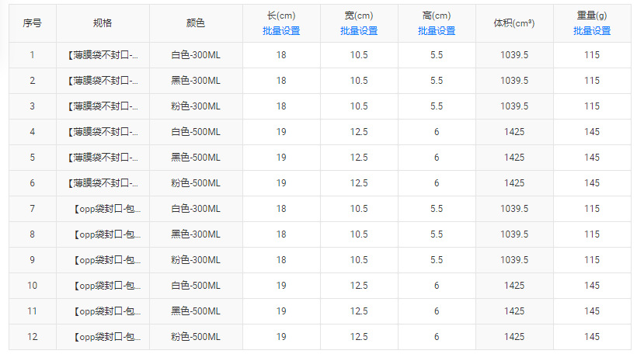Open batch settings link under 长(cm)

(x=281, y=31)
